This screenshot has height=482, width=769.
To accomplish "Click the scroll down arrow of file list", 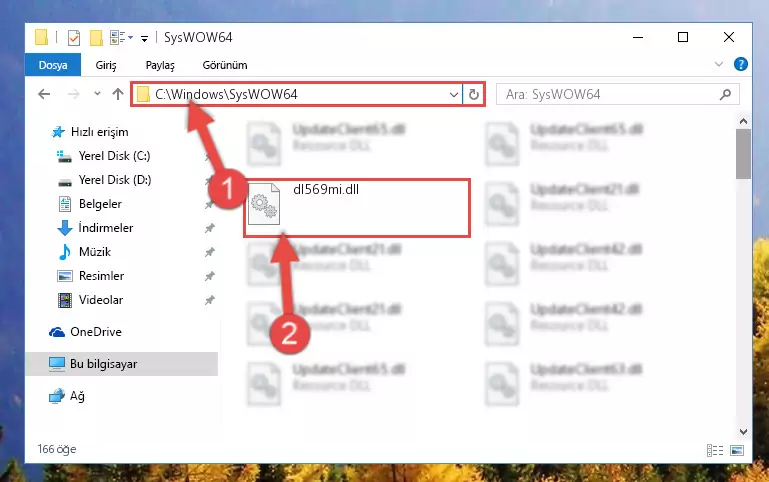I will [743, 432].
